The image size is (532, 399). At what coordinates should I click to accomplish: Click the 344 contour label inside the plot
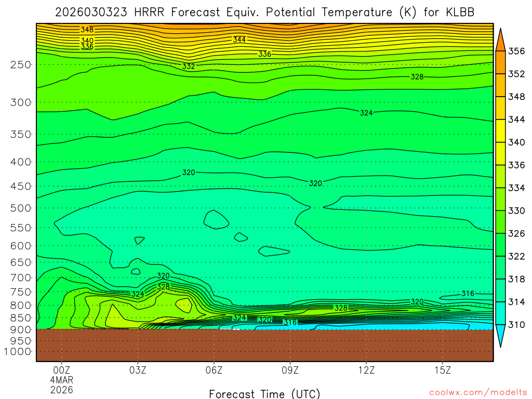tap(240, 39)
